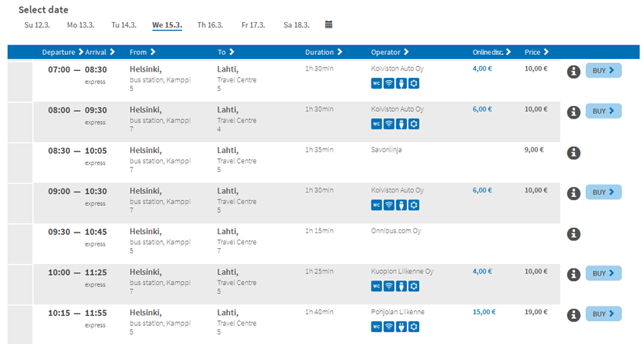This screenshot has height=344, width=644.
Task: Buy ticket for 10:00 Kuopion Liikenne
Action: 603,273
